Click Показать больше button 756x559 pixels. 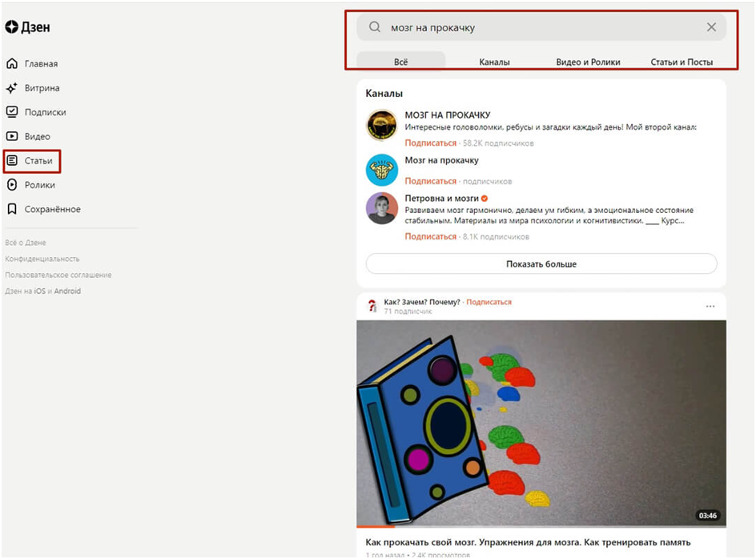point(541,263)
